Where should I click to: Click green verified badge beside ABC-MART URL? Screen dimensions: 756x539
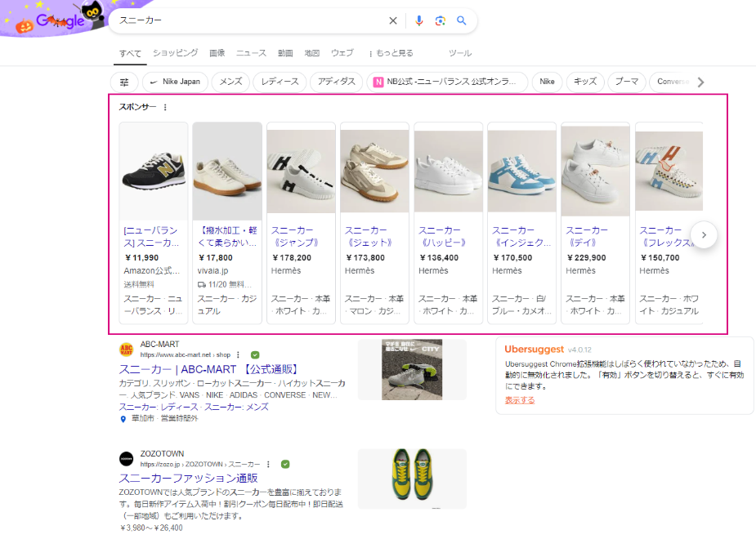pos(255,355)
